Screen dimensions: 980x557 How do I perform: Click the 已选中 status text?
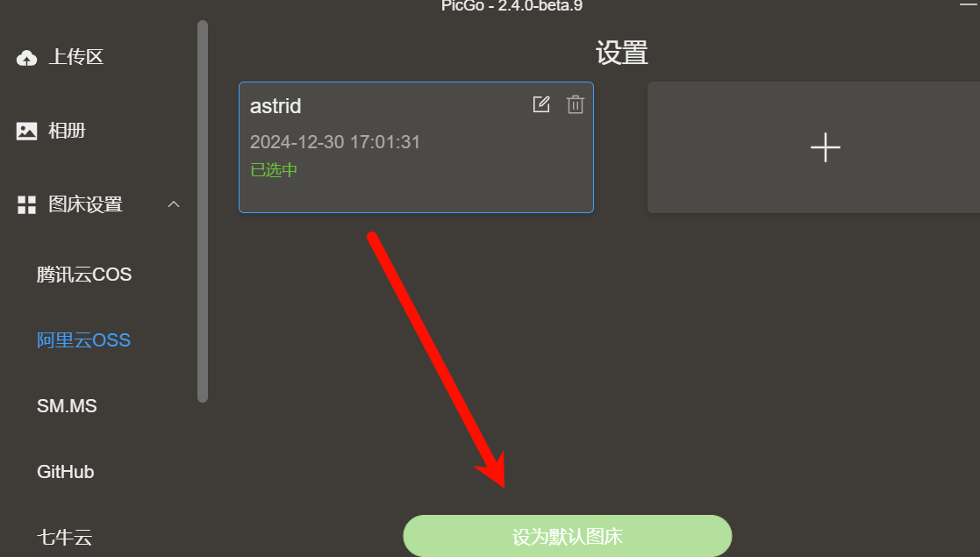(x=274, y=170)
